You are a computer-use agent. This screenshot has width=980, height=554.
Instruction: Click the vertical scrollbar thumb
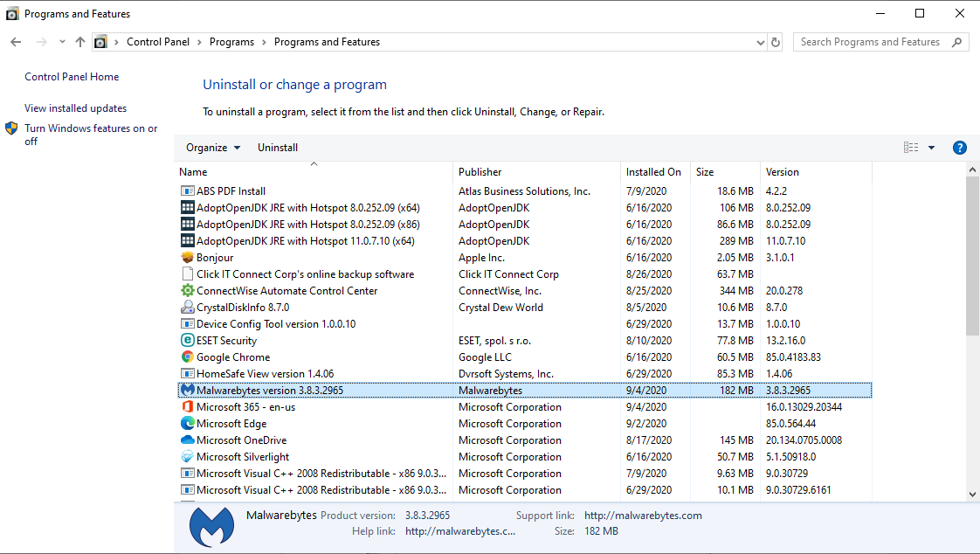click(972, 255)
